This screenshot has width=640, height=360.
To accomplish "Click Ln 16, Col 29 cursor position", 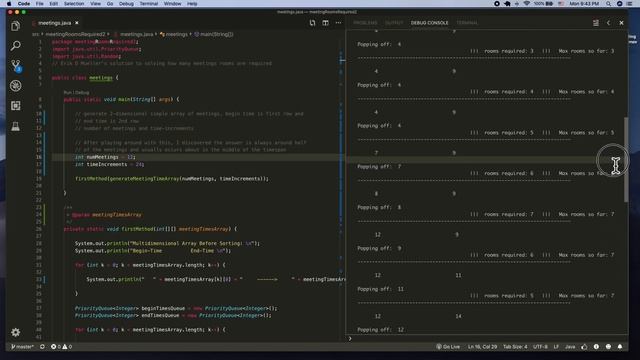I will tap(482, 347).
